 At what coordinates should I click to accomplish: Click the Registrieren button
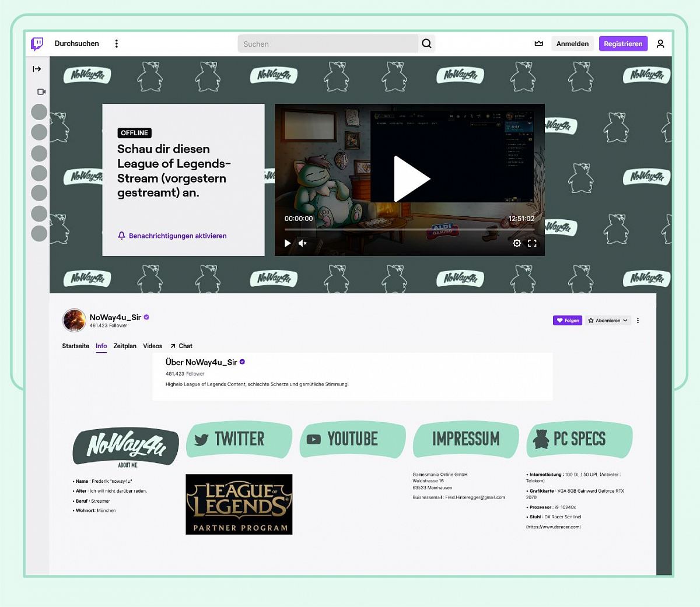click(x=623, y=44)
